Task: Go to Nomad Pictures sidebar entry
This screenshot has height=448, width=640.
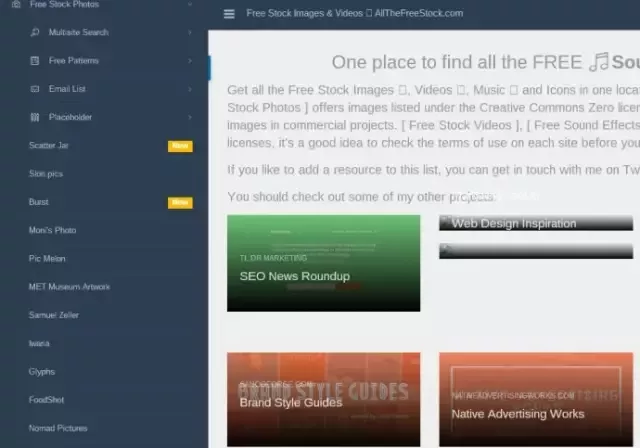Action: pos(58,428)
